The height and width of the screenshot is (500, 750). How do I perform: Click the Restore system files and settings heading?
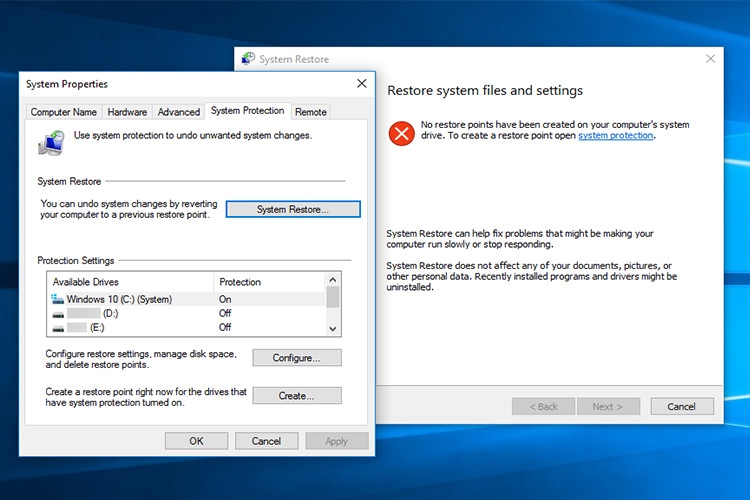point(485,90)
